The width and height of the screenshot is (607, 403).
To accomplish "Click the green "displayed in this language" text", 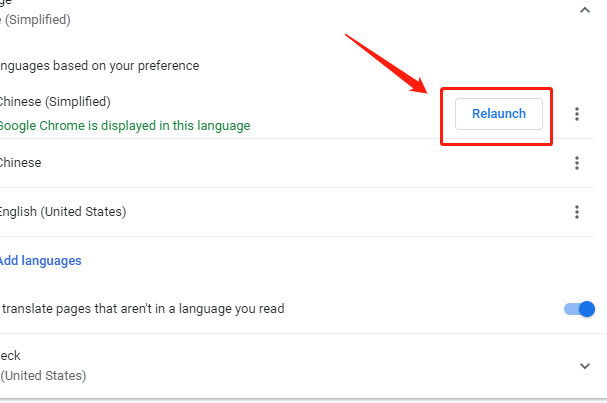I will 125,126.
